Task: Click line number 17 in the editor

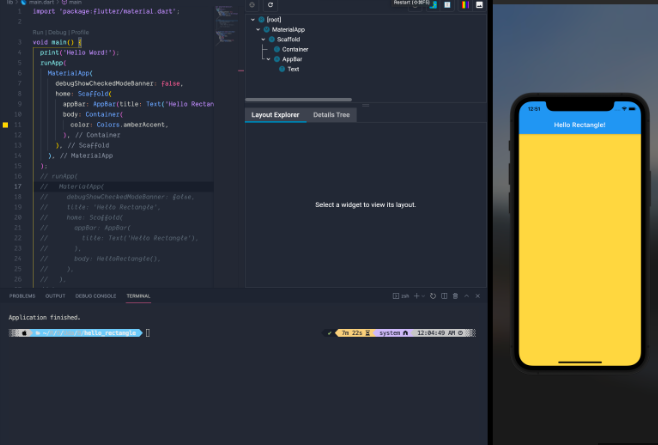Action: tap(18, 186)
